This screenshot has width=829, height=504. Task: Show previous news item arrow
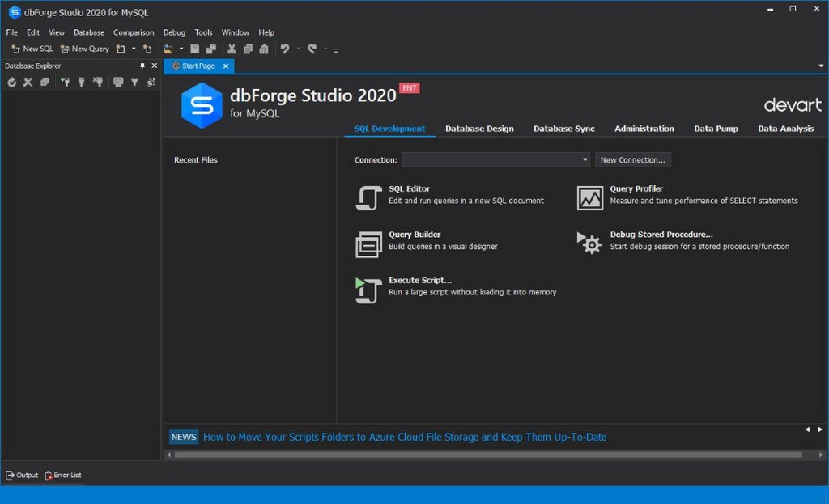[807, 430]
